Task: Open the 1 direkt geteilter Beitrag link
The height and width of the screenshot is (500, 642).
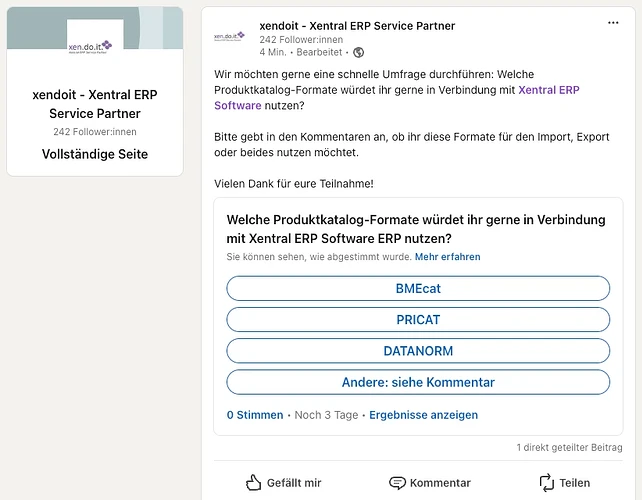Action: [x=570, y=448]
